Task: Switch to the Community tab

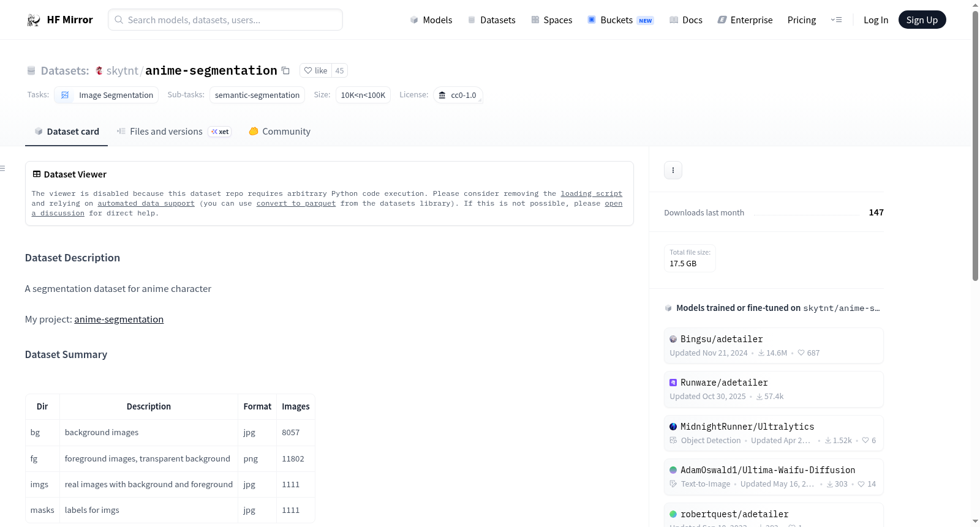Action: tap(279, 132)
